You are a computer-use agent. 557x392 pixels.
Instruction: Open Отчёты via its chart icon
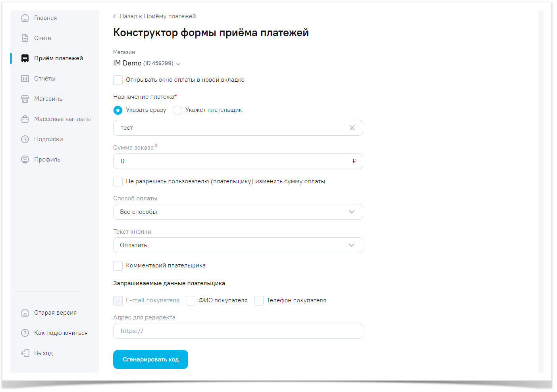[25, 79]
